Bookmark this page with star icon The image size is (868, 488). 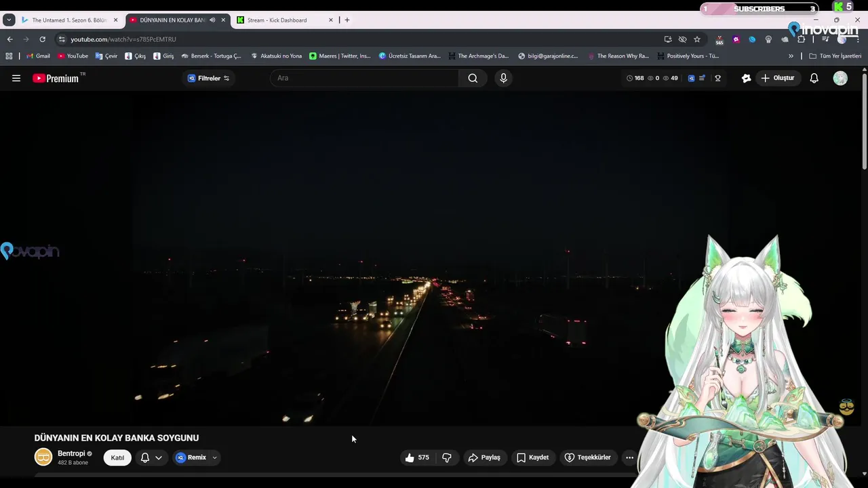click(x=697, y=39)
